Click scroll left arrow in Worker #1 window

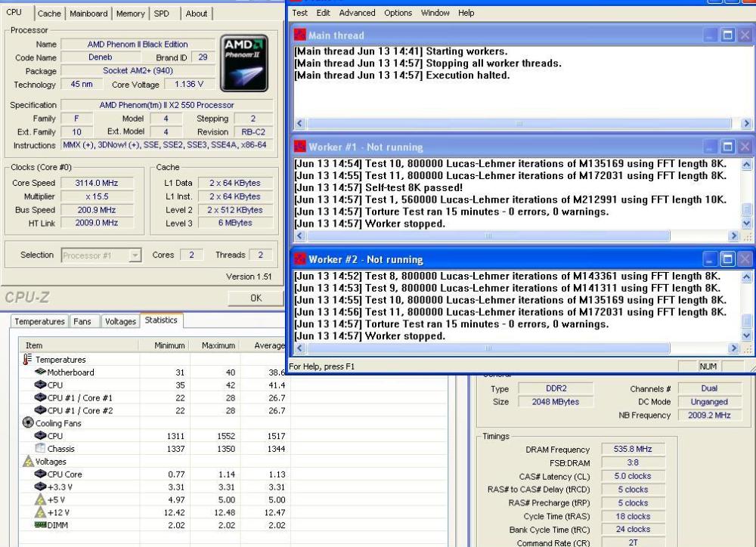coord(299,236)
